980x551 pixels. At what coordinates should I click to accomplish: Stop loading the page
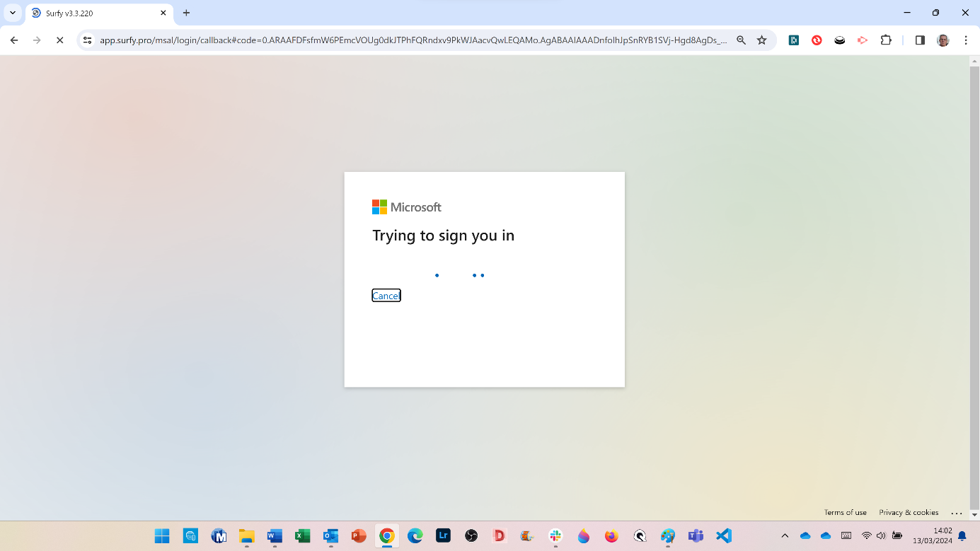pyautogui.click(x=59, y=40)
